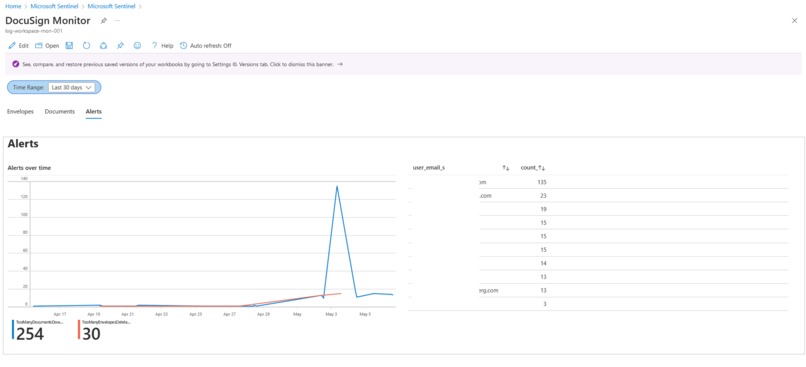
Task: Click the Apr 17 x-axis label
Action: [60, 313]
